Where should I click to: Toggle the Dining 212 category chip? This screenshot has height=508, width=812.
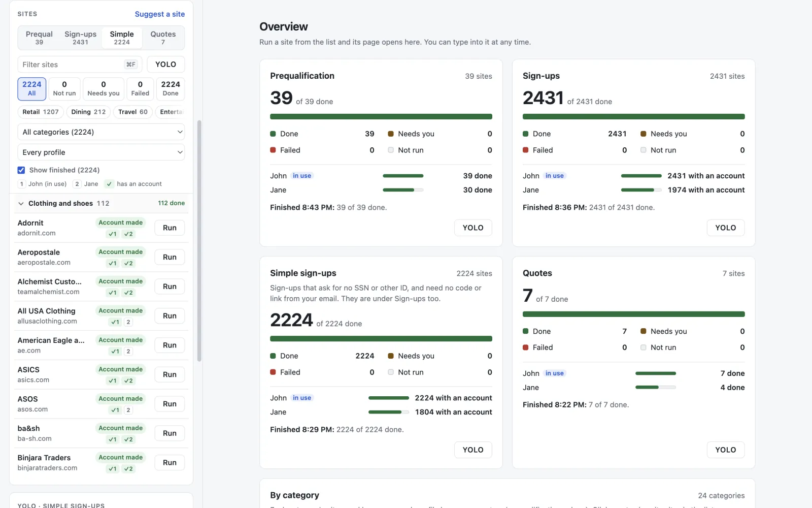88,112
